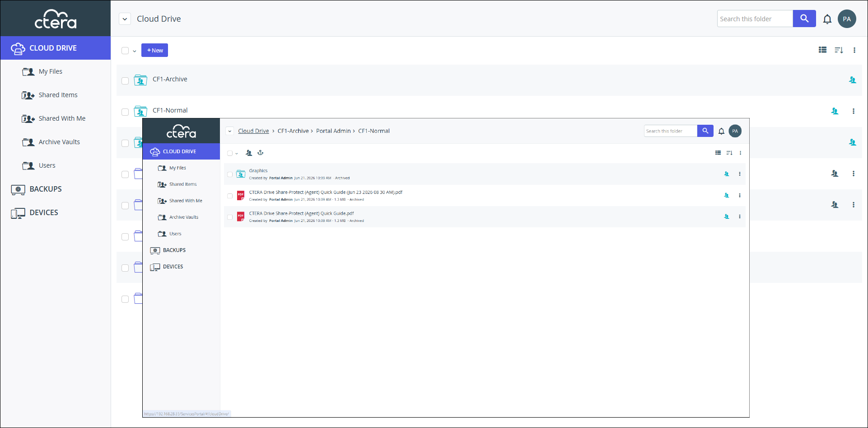Open the more options menu for CF1-Normal
The image size is (868, 428).
pyautogui.click(x=853, y=111)
